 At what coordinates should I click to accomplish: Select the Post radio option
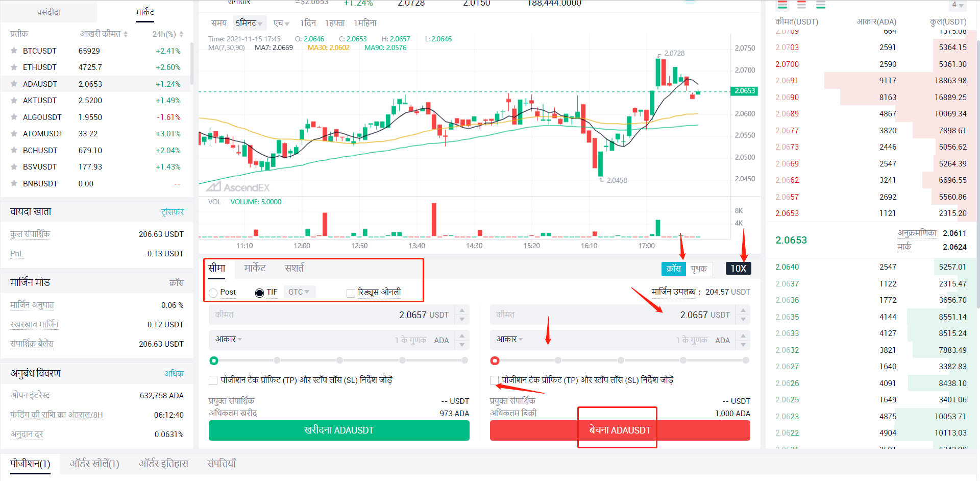[x=213, y=293]
